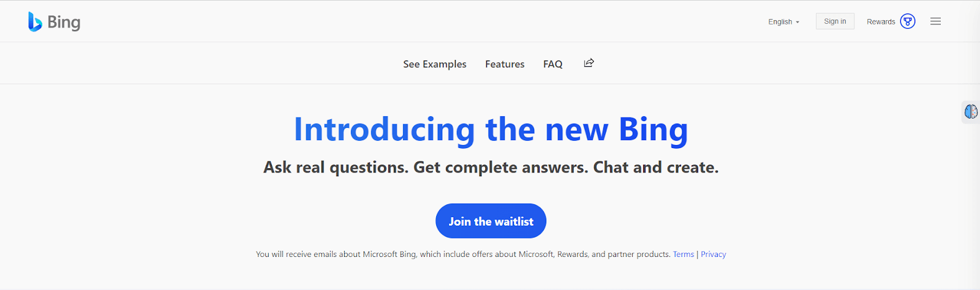
Task: Click the Rewards medal icon
Action: tap(908, 21)
